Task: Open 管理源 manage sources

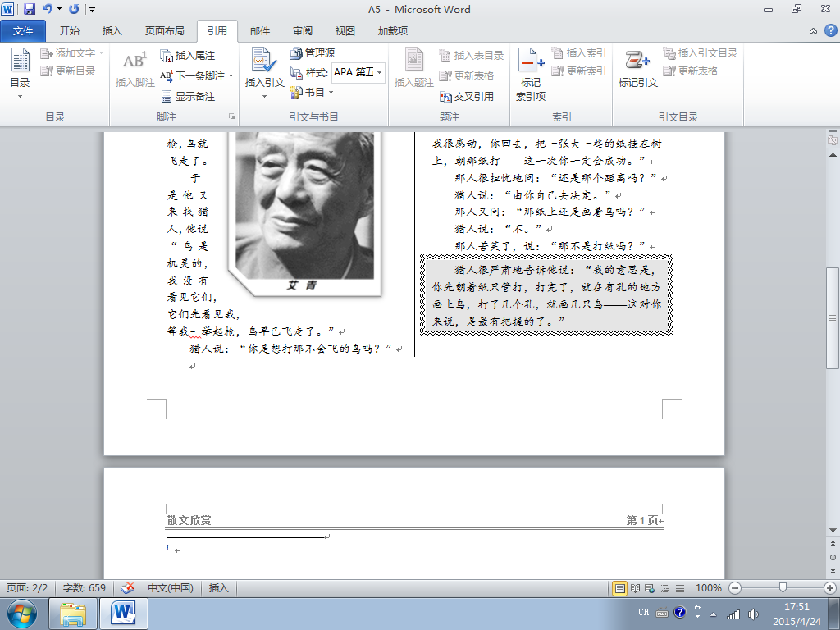Action: tap(313, 53)
